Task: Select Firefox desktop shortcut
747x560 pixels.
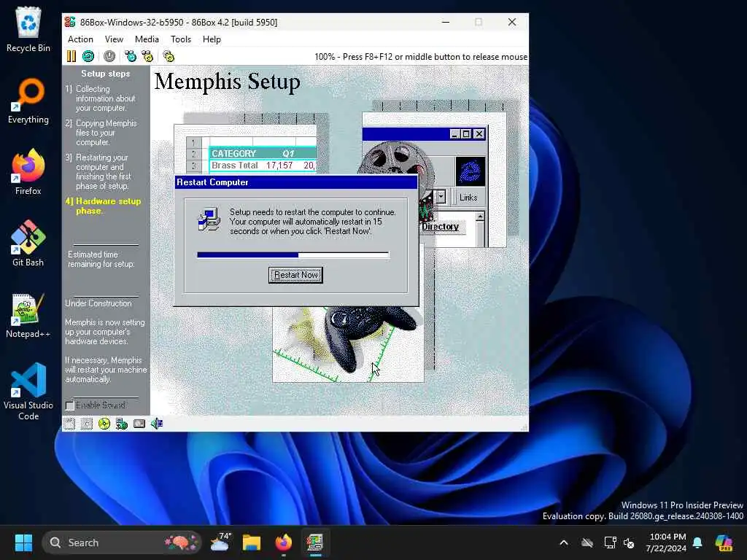Action: click(28, 172)
